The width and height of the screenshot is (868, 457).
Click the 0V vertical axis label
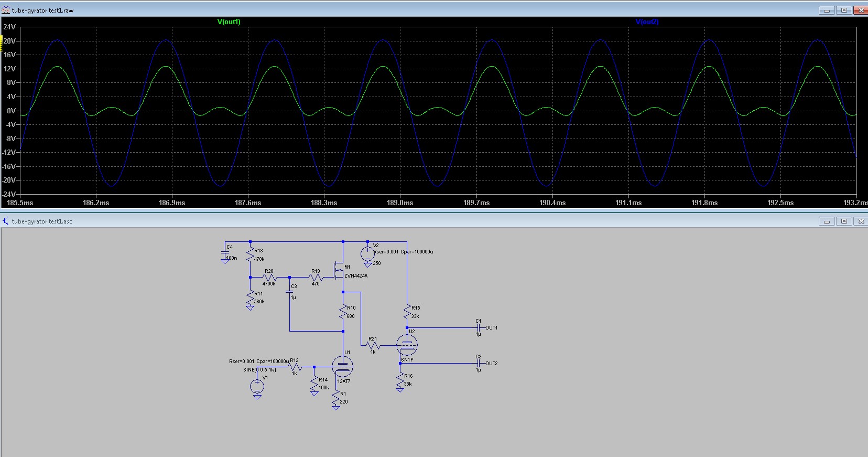tap(12, 111)
